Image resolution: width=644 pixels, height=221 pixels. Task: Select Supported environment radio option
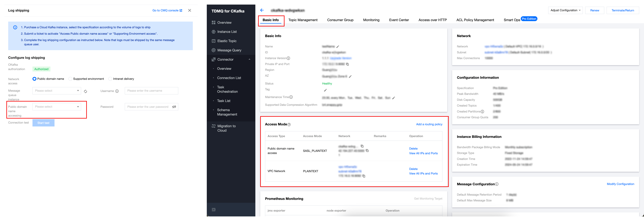(70, 79)
